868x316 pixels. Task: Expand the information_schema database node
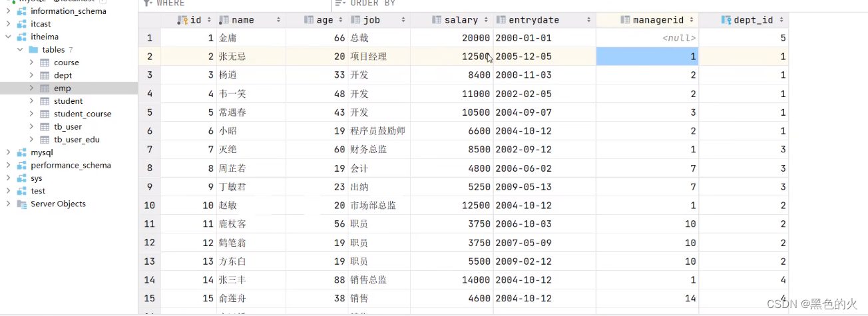(x=8, y=11)
